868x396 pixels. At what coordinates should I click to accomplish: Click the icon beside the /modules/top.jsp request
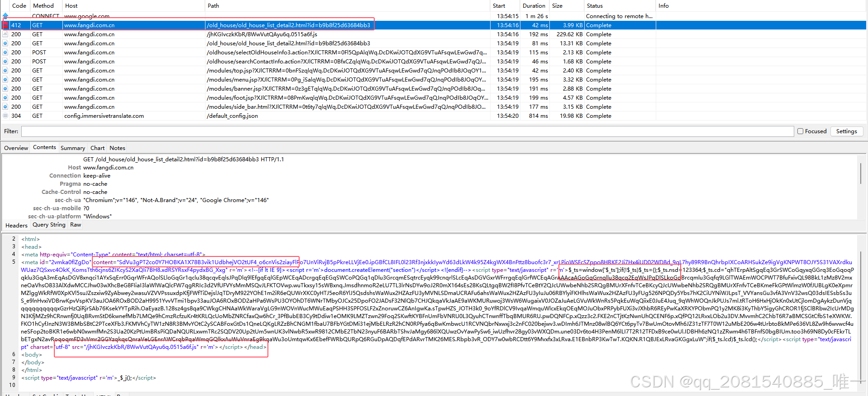coord(5,71)
